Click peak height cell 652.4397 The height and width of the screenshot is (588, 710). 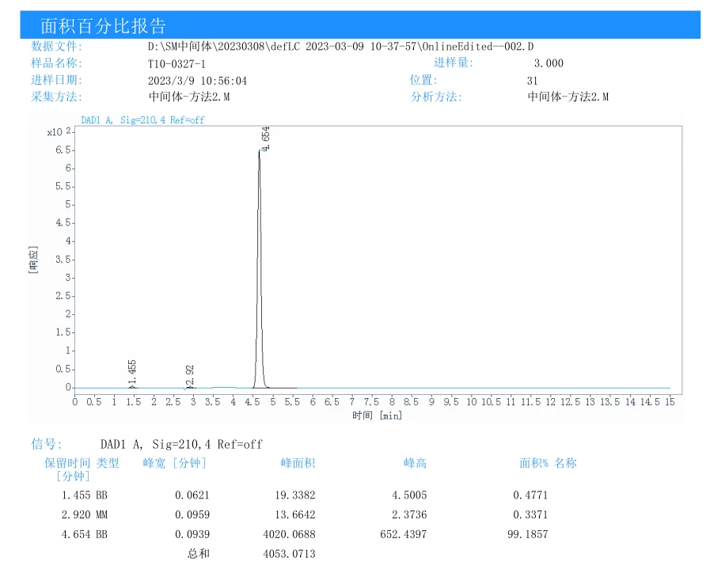click(x=404, y=535)
